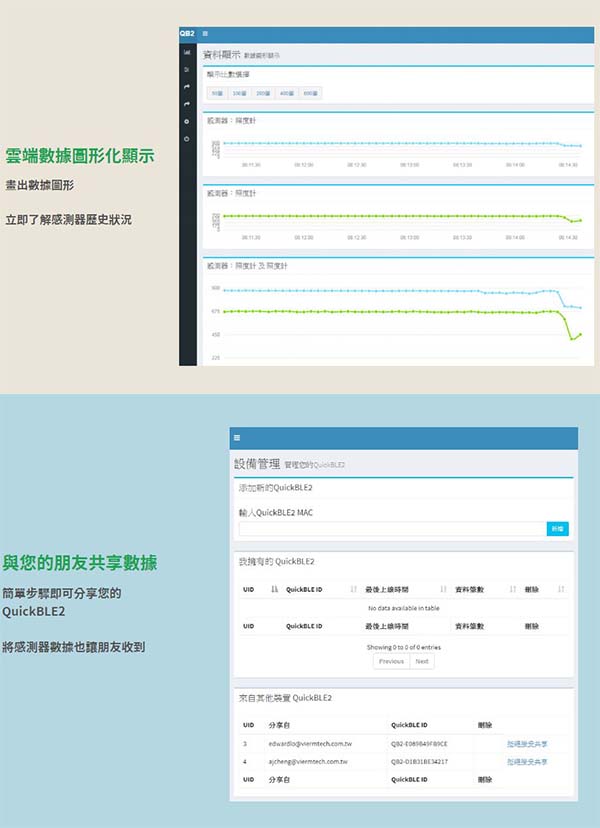This screenshot has height=828, width=600.
Task: Click the power icon in the sidebar
Action: (x=187, y=138)
